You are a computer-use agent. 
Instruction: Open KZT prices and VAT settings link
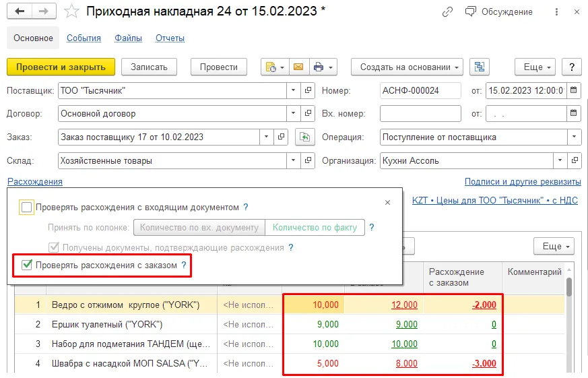pyautogui.click(x=495, y=201)
